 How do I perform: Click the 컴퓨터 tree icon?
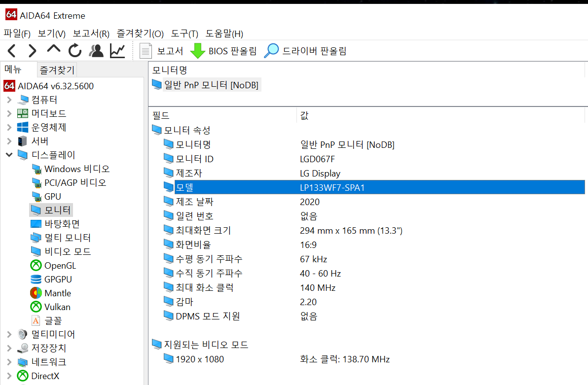point(23,100)
